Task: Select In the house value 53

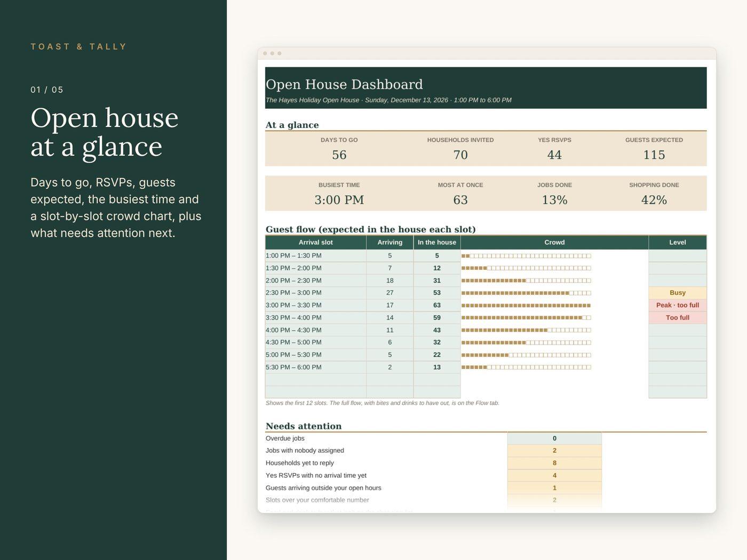Action: (437, 293)
